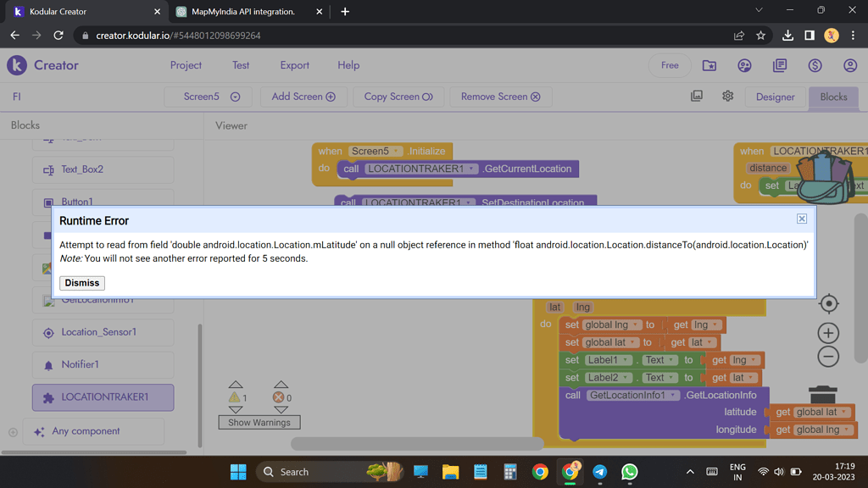This screenshot has height=488, width=868.
Task: Open the theme palette icon in header
Action: (744, 65)
